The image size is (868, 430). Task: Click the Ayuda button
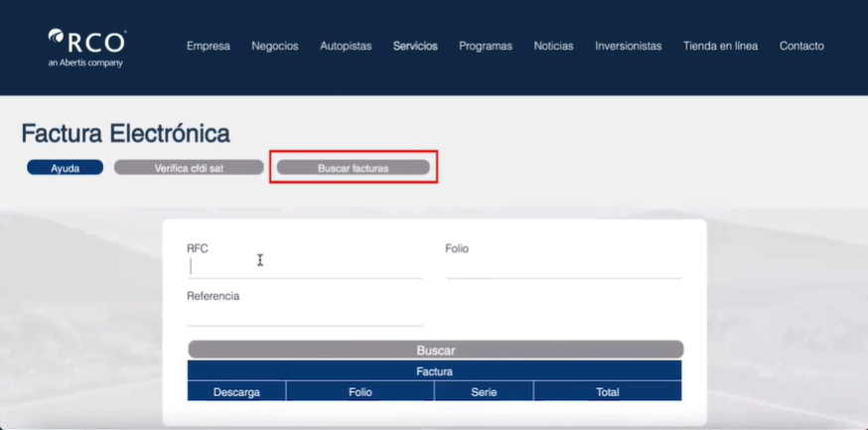point(66,168)
